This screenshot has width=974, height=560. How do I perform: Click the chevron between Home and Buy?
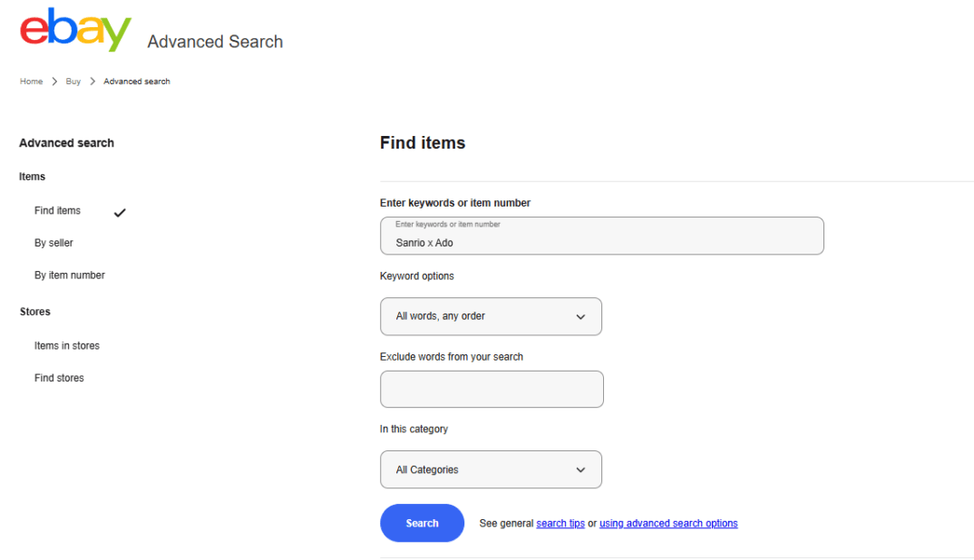click(54, 82)
